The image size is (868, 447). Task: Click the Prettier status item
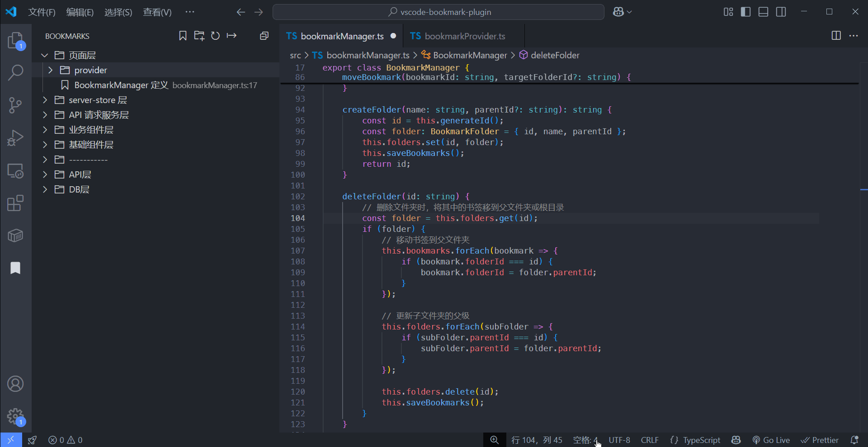click(820, 440)
